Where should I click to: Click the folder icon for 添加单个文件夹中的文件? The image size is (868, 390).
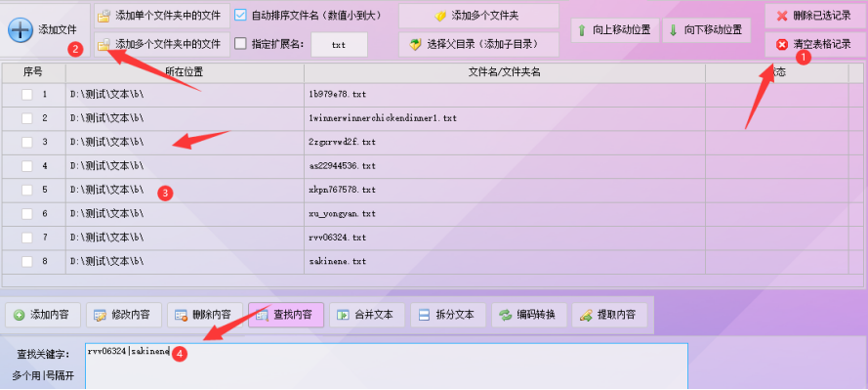(103, 16)
